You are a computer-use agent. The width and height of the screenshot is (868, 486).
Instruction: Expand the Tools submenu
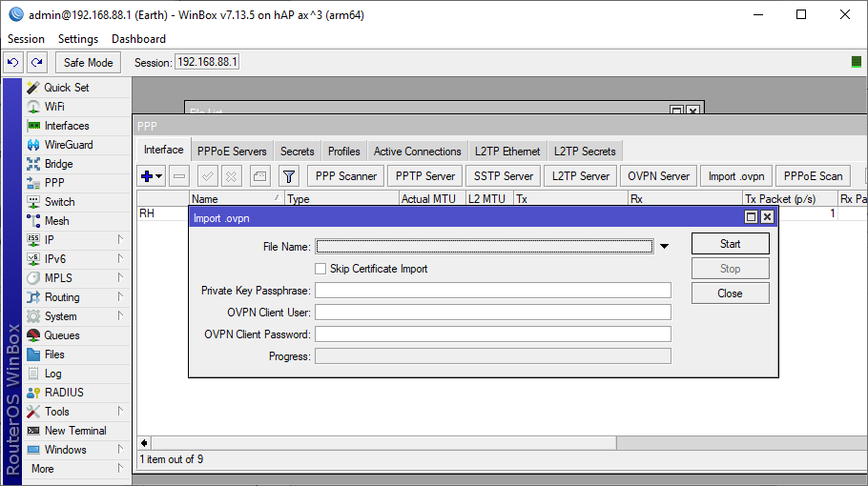(x=120, y=411)
